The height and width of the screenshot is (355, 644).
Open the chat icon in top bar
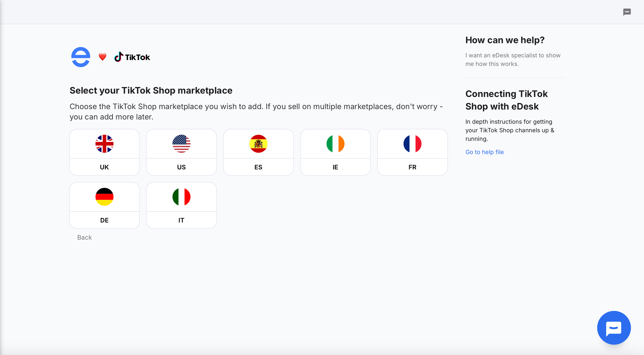627,12
